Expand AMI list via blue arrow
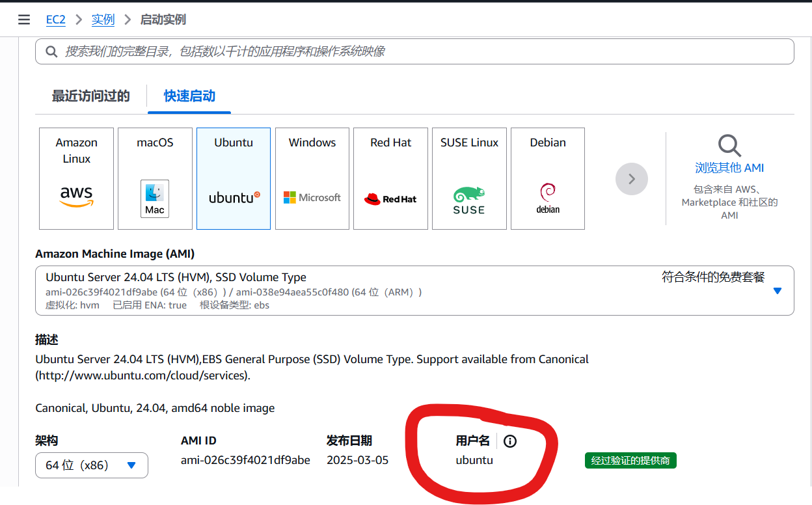This screenshot has height=505, width=812. point(777,291)
